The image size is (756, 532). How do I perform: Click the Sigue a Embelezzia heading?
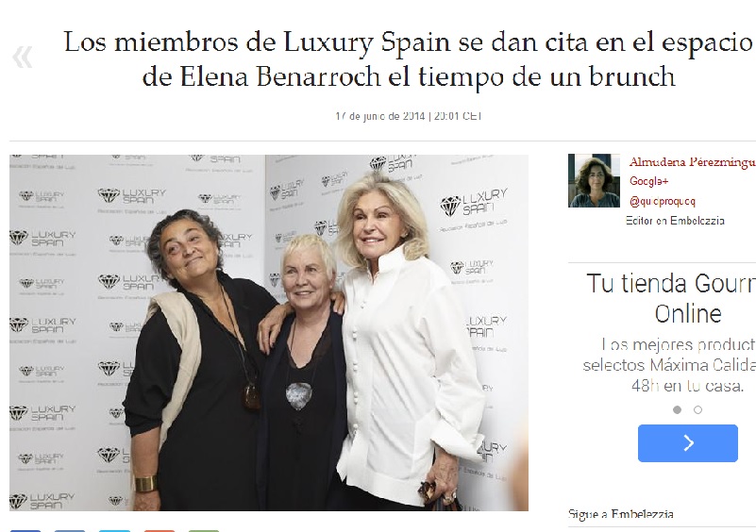pos(621,514)
